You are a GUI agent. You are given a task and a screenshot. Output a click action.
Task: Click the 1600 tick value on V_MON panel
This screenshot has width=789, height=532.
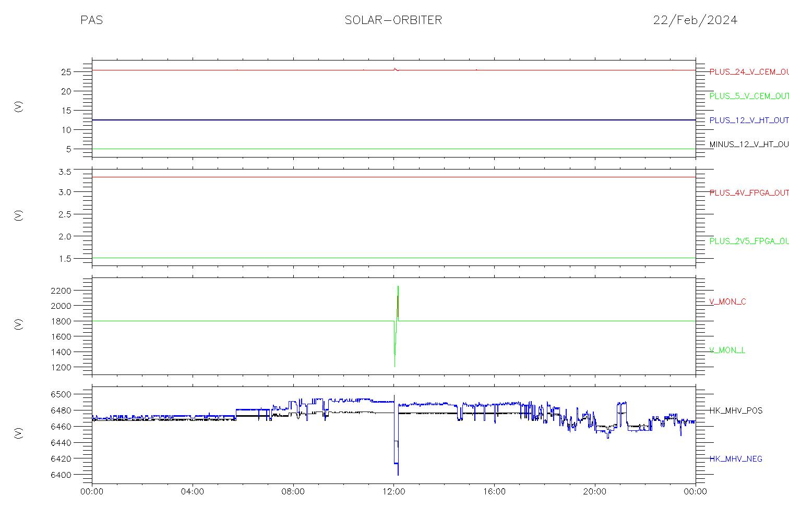(61, 336)
